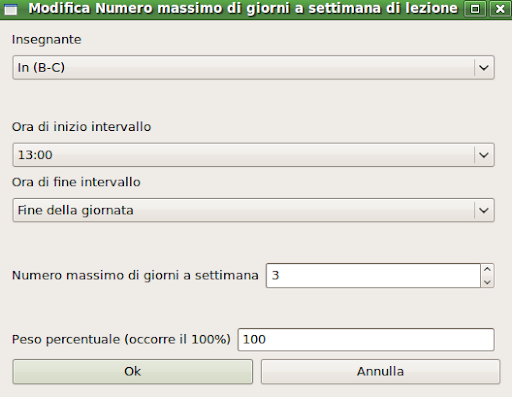Expand the 'Fine della giornata' dropdown arrow
512x397 pixels.
point(484,210)
